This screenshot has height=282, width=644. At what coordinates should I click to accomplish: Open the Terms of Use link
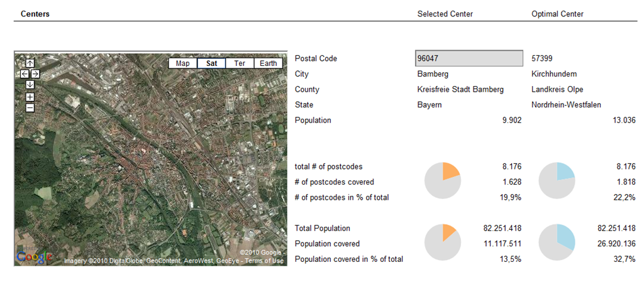pos(265,261)
